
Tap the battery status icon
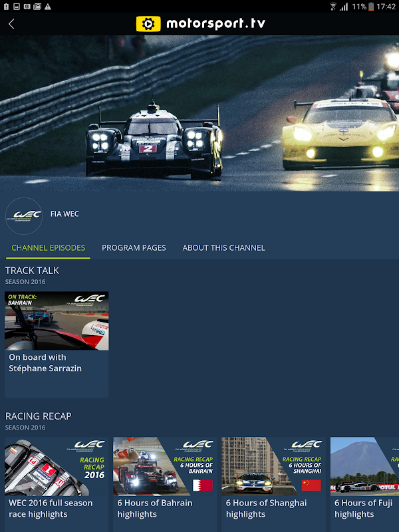tap(371, 7)
